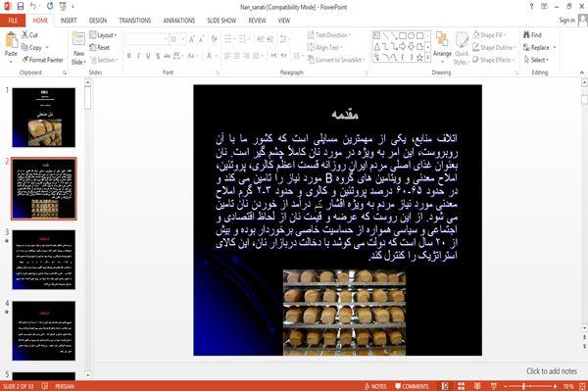Open the DESIGN ribbon tab
This screenshot has height=391, width=588.
coord(98,21)
